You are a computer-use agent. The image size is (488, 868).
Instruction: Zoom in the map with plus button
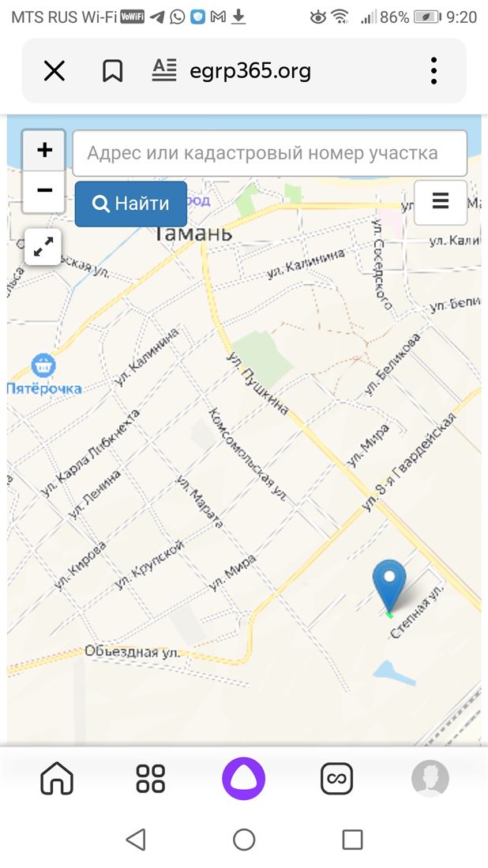[43, 150]
